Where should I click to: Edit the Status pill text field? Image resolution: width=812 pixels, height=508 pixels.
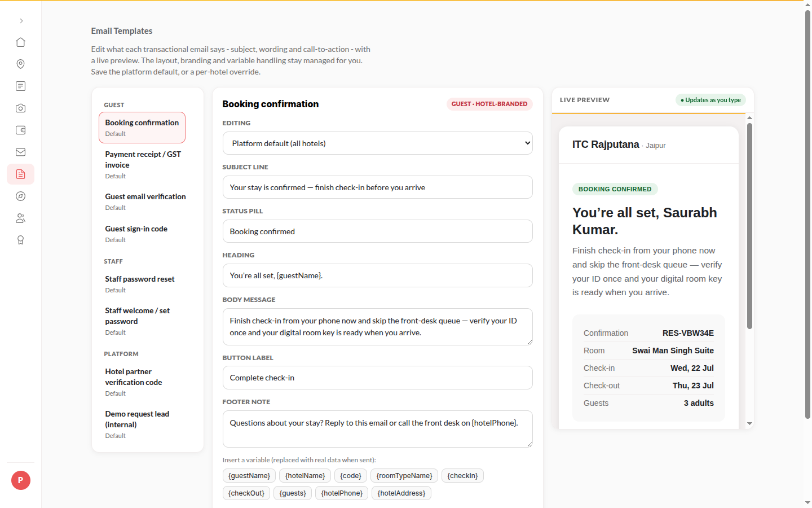click(378, 231)
